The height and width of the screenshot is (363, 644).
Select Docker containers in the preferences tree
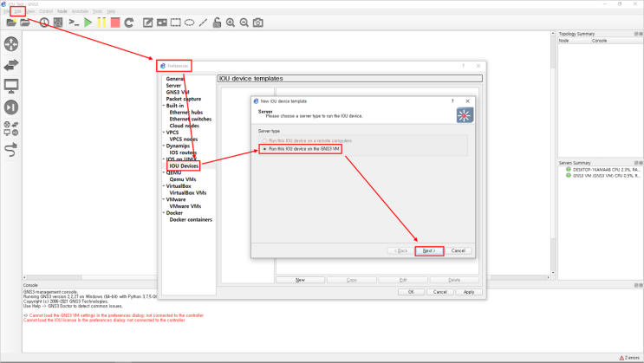click(x=191, y=220)
